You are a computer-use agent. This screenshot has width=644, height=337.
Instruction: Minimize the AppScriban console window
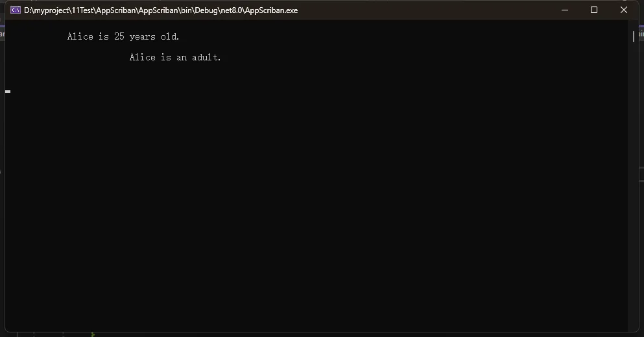click(565, 10)
